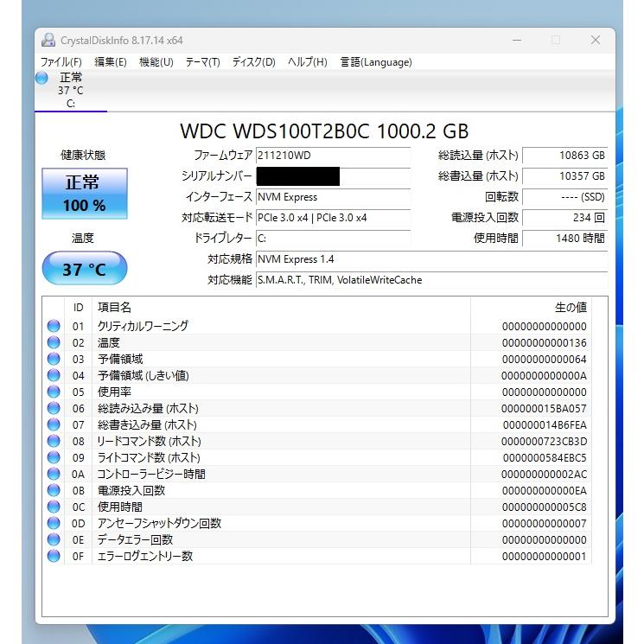This screenshot has width=644, height=644.
Task: Click the total host writes value 10357 GB
Action: (x=564, y=176)
